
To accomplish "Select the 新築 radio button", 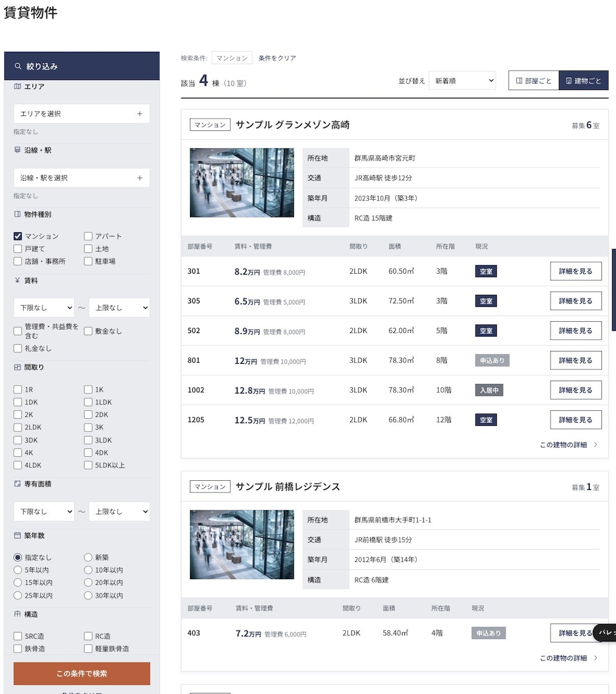I will pos(88,557).
